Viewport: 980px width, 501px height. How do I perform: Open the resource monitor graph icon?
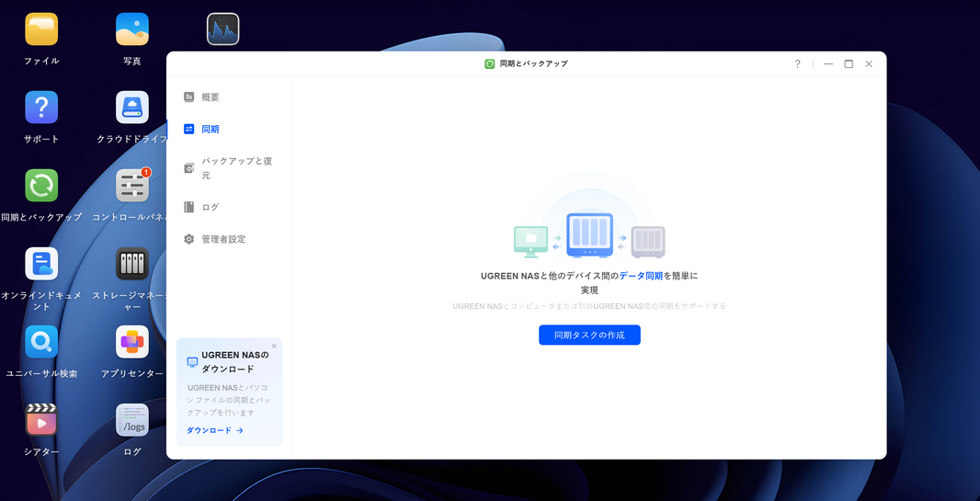[x=222, y=29]
